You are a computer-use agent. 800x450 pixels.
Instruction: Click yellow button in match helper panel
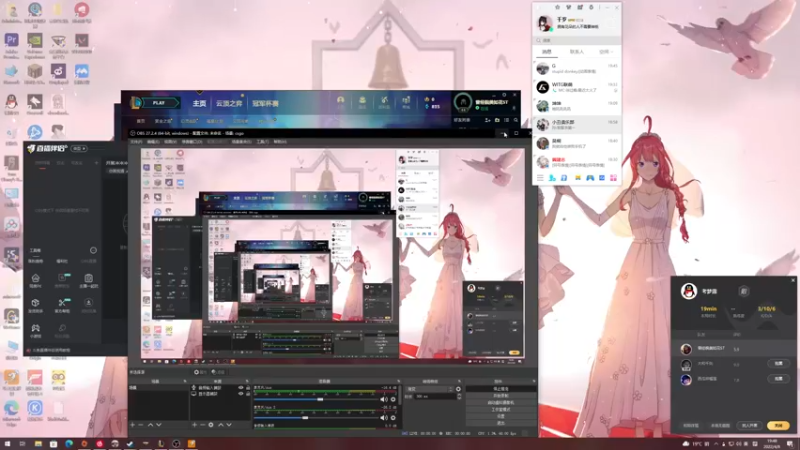pyautogui.click(x=778, y=425)
